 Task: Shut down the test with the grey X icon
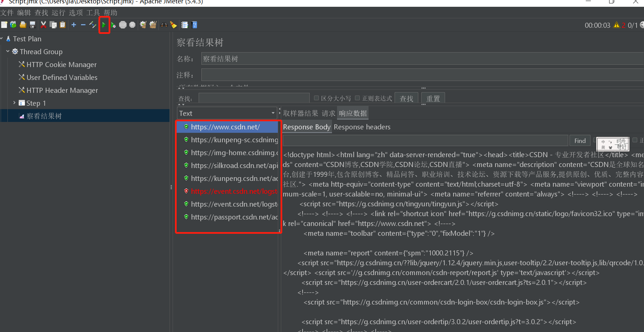[132, 25]
